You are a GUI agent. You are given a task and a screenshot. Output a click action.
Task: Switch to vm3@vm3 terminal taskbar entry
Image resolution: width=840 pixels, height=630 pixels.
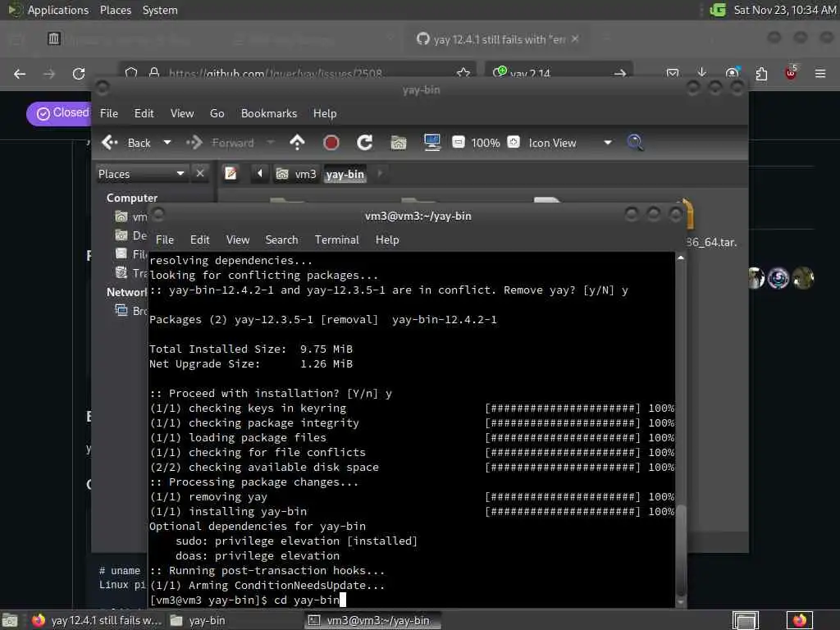tap(372, 620)
